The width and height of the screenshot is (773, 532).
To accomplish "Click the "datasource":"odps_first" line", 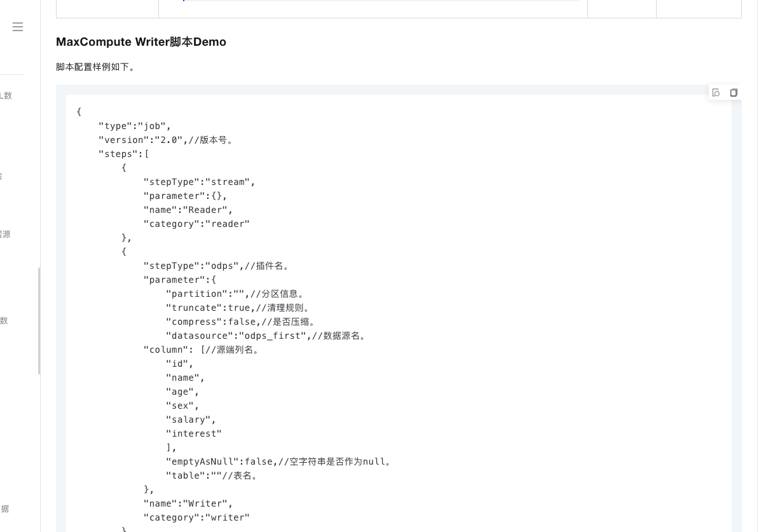I will pos(268,336).
